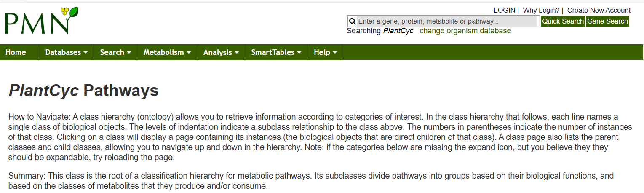The height and width of the screenshot is (193, 644).
Task: Open the SmartTables menu
Action: tap(276, 52)
